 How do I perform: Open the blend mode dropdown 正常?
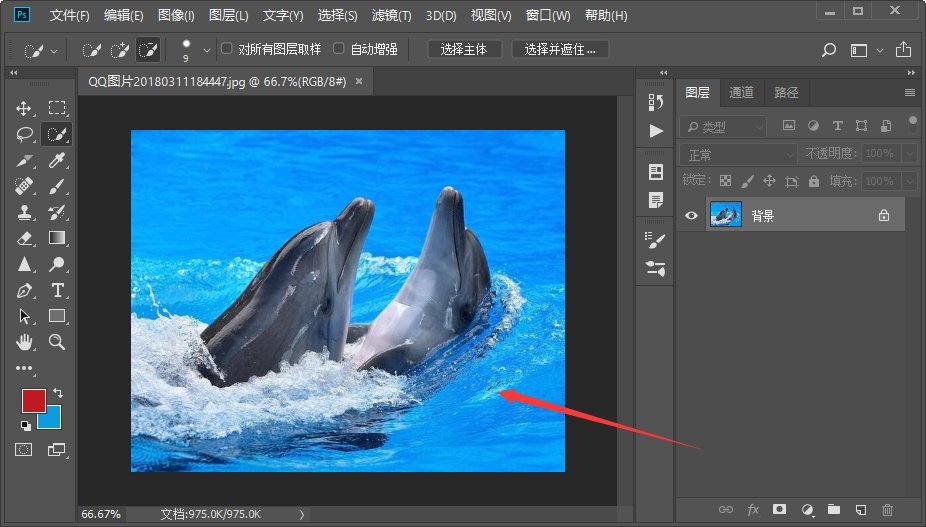tap(738, 155)
